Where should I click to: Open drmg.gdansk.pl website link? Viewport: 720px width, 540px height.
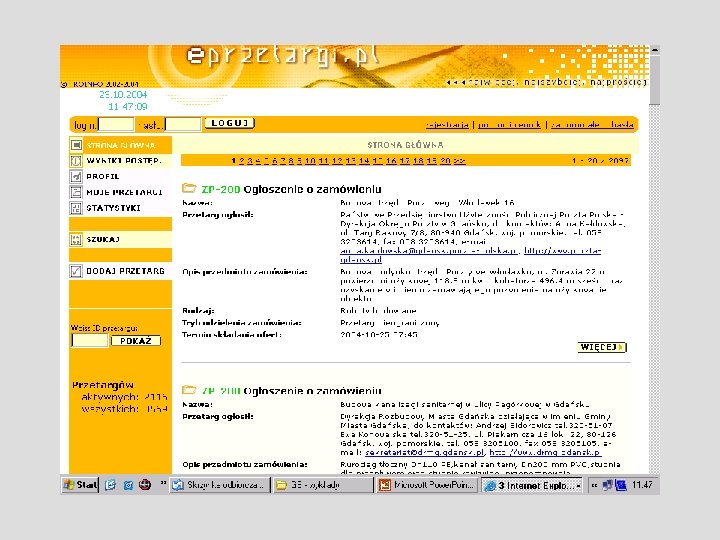tap(545, 452)
